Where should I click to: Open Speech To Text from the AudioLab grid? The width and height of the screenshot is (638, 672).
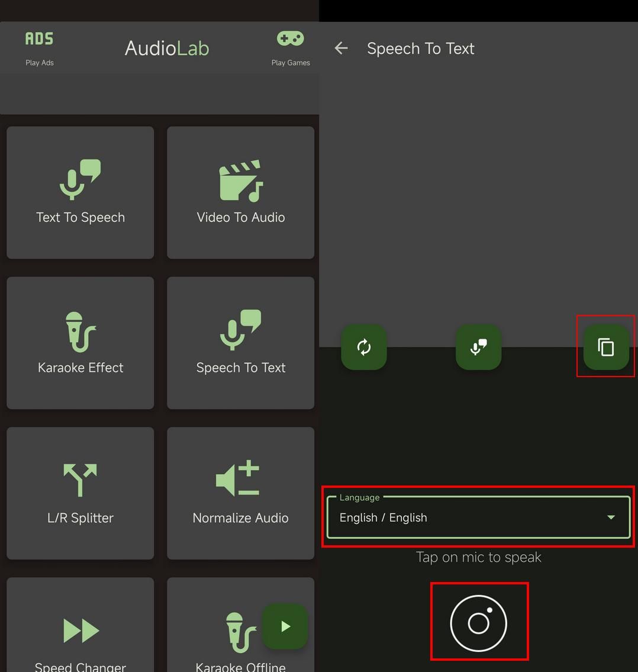pos(240,343)
